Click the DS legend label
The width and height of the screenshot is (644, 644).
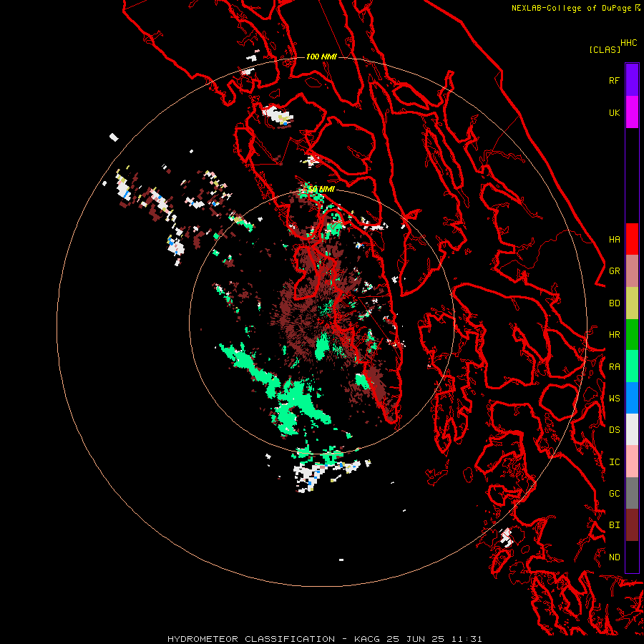(x=614, y=429)
